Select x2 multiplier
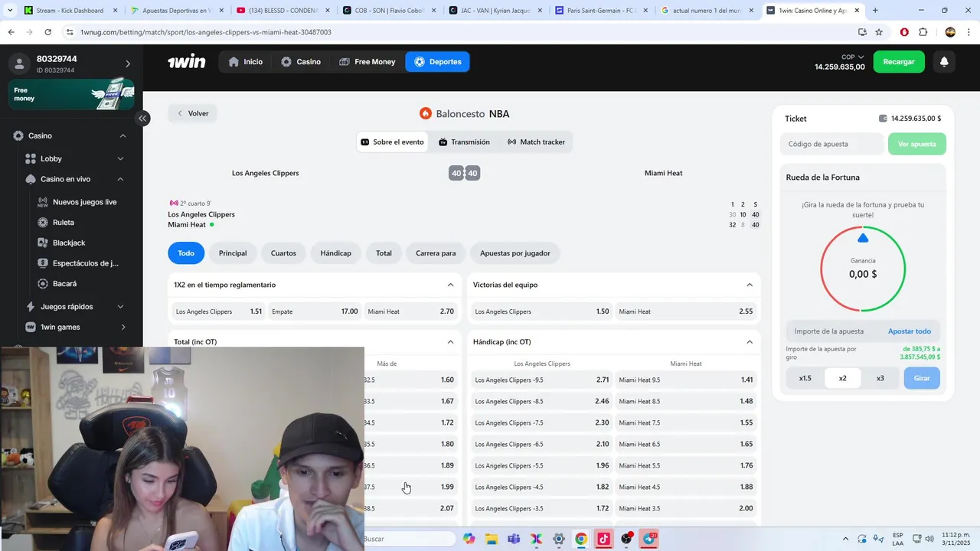 tap(843, 378)
